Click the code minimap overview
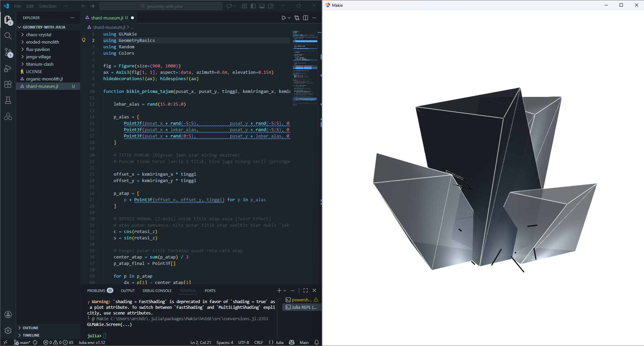This screenshot has height=346, width=644. coord(305,67)
